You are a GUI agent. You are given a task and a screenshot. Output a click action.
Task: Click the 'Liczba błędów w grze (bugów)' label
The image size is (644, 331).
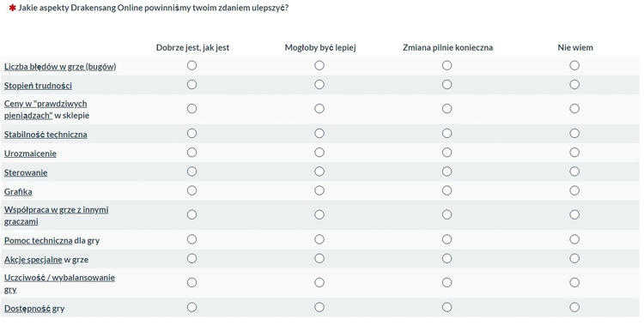pos(60,66)
